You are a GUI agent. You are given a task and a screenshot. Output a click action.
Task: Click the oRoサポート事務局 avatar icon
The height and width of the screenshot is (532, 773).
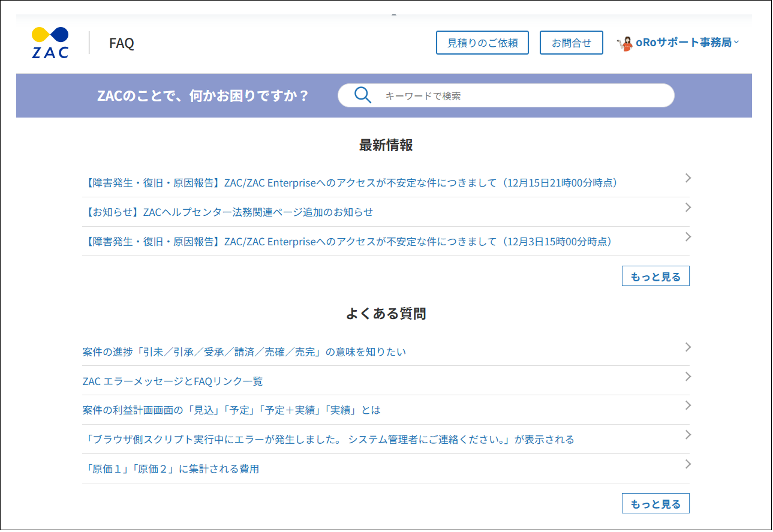[x=625, y=42]
